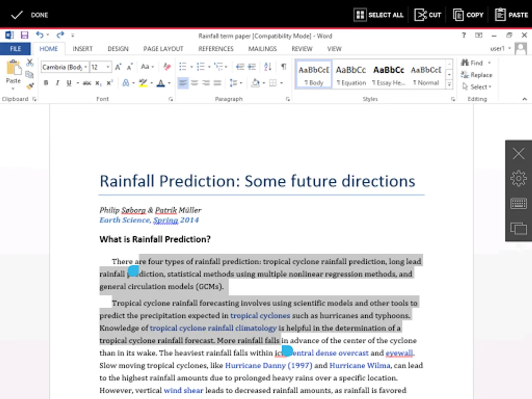Switch to the VIEW tab
The height and width of the screenshot is (399, 532).
(334, 49)
